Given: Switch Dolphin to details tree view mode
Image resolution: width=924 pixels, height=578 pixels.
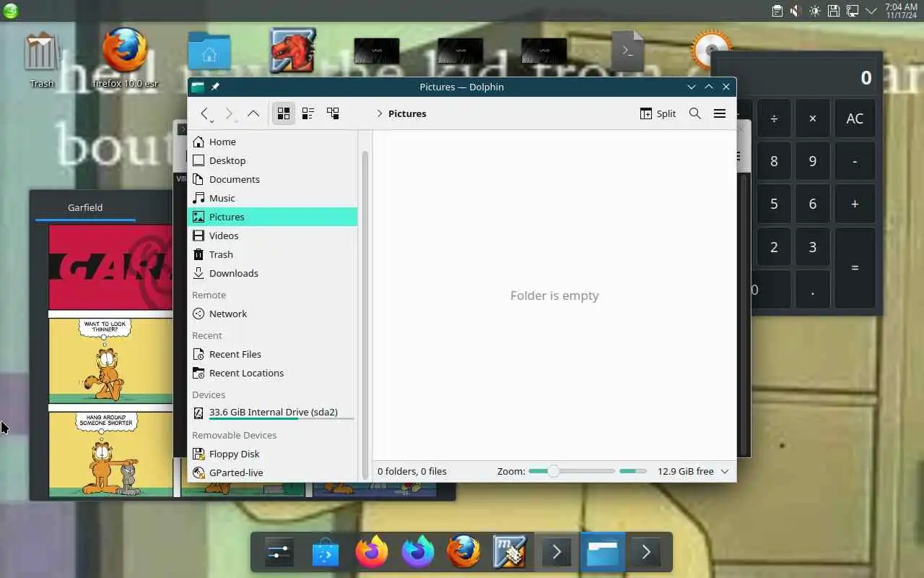Looking at the screenshot, I should [x=333, y=113].
